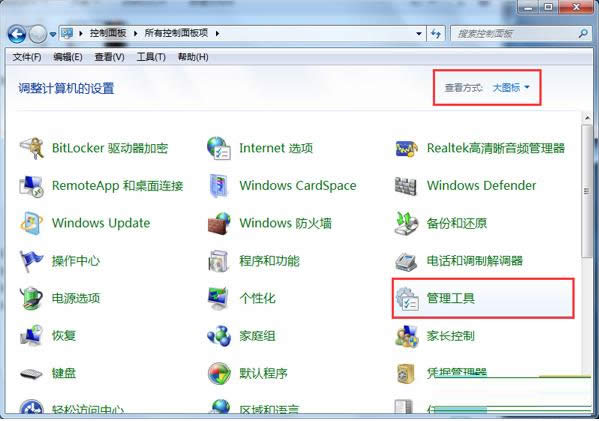Open the Windows Update icon
This screenshot has height=421, width=599.
pos(31,223)
